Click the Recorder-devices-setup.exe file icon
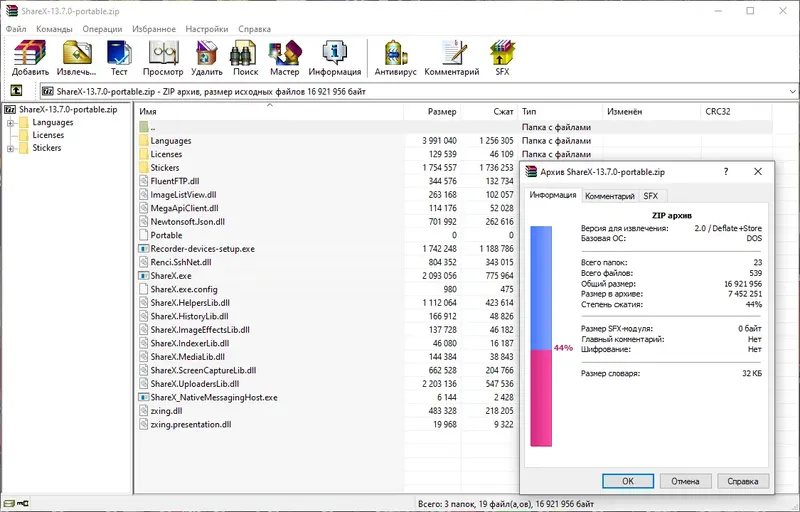This screenshot has width=800, height=512. tap(143, 248)
